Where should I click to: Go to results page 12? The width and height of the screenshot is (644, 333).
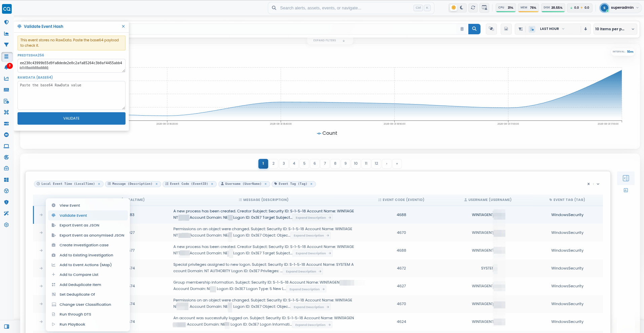point(377,164)
